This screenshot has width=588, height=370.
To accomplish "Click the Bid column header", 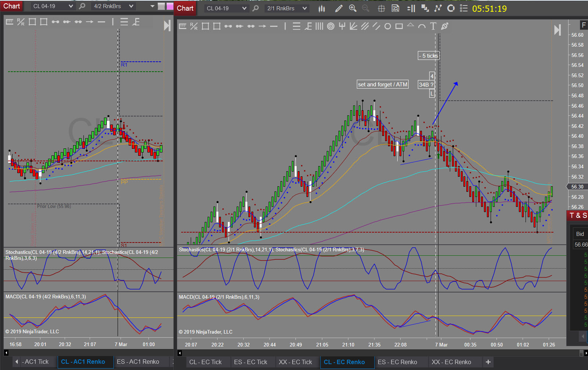I will [580, 234].
